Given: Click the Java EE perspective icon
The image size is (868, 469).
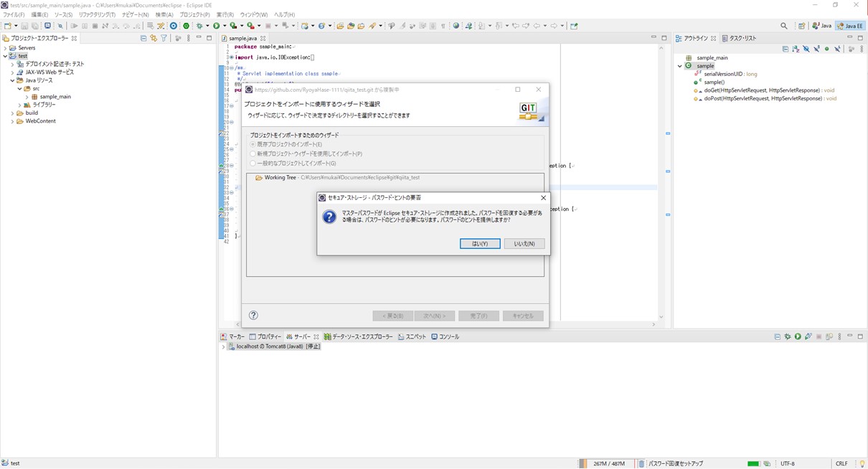Looking at the screenshot, I should click(850, 25).
